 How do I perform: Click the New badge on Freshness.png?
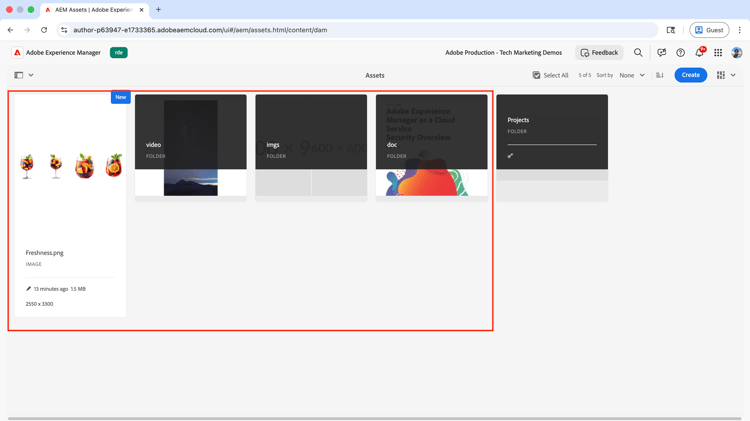(121, 97)
